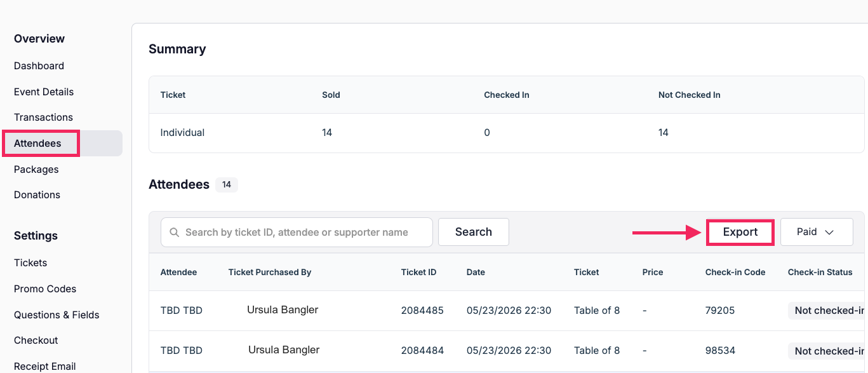Image resolution: width=868 pixels, height=373 pixels.
Task: Click the Ticket Purchased By column header
Action: click(270, 272)
